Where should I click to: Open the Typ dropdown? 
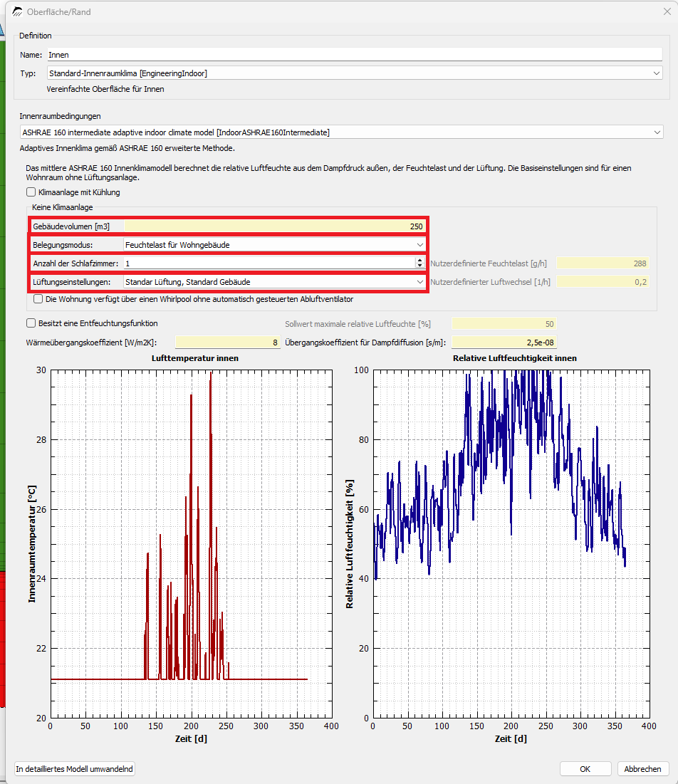pos(355,73)
